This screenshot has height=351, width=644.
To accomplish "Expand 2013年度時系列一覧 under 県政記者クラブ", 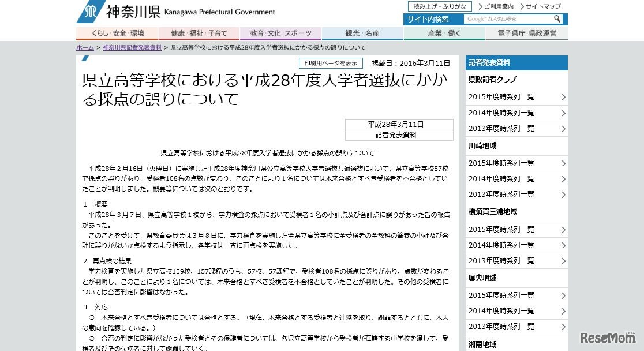I will point(503,129).
